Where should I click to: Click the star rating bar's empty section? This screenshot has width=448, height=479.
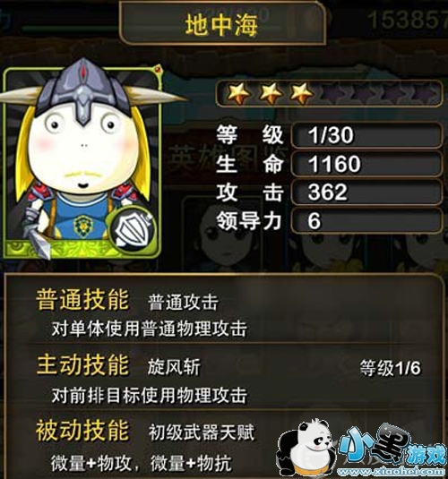[378, 93]
